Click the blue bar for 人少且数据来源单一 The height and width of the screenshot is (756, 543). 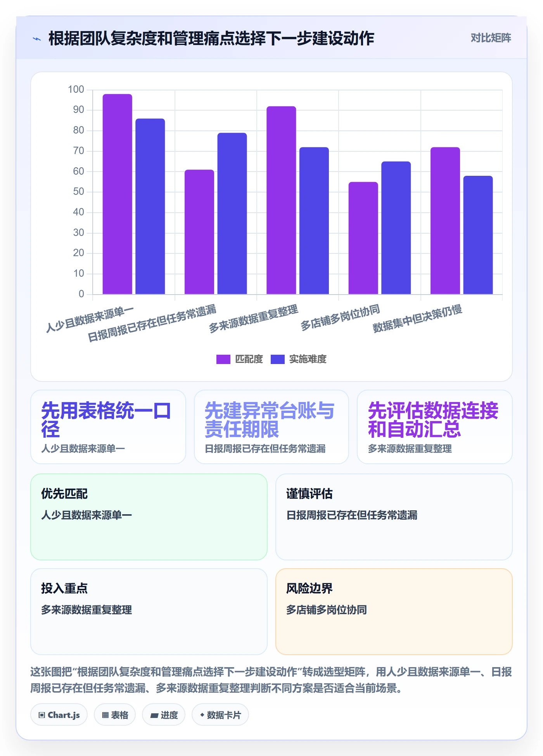click(x=150, y=206)
